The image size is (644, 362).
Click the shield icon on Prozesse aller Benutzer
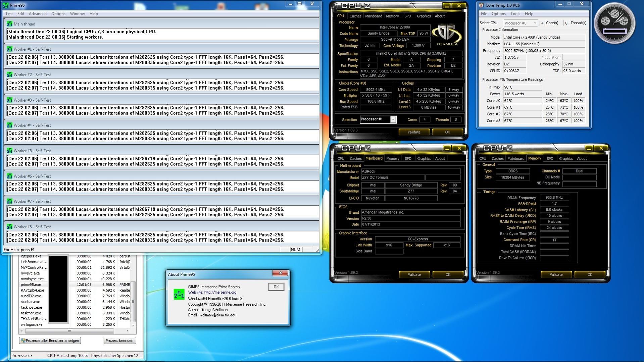pos(23,341)
